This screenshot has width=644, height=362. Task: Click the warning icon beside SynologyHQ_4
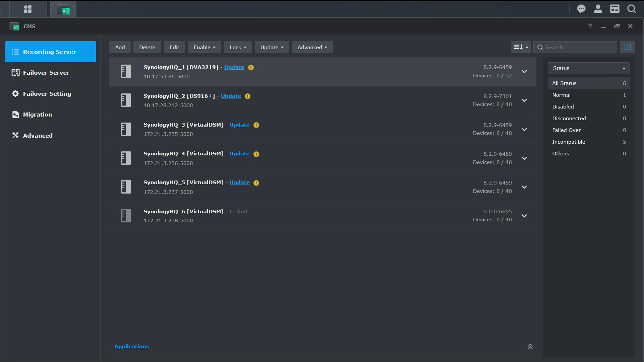click(x=256, y=154)
